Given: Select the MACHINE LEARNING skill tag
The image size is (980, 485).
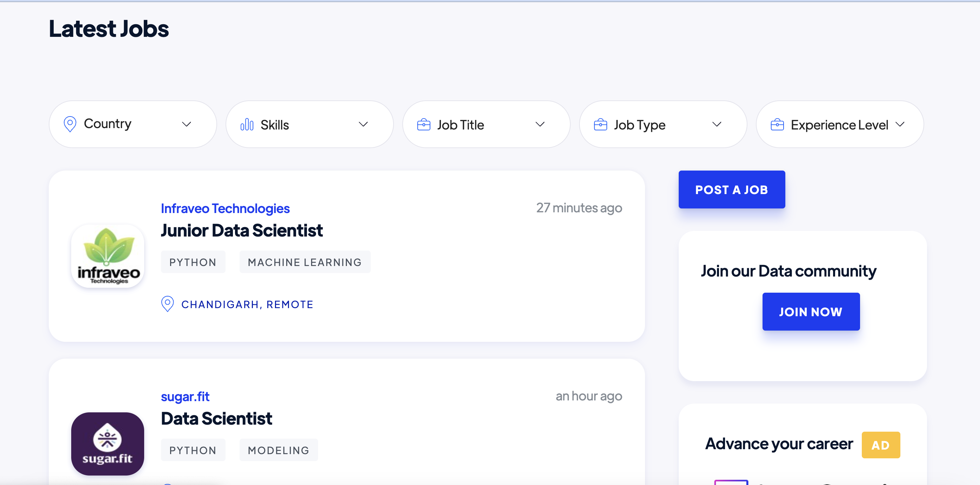Looking at the screenshot, I should 305,262.
